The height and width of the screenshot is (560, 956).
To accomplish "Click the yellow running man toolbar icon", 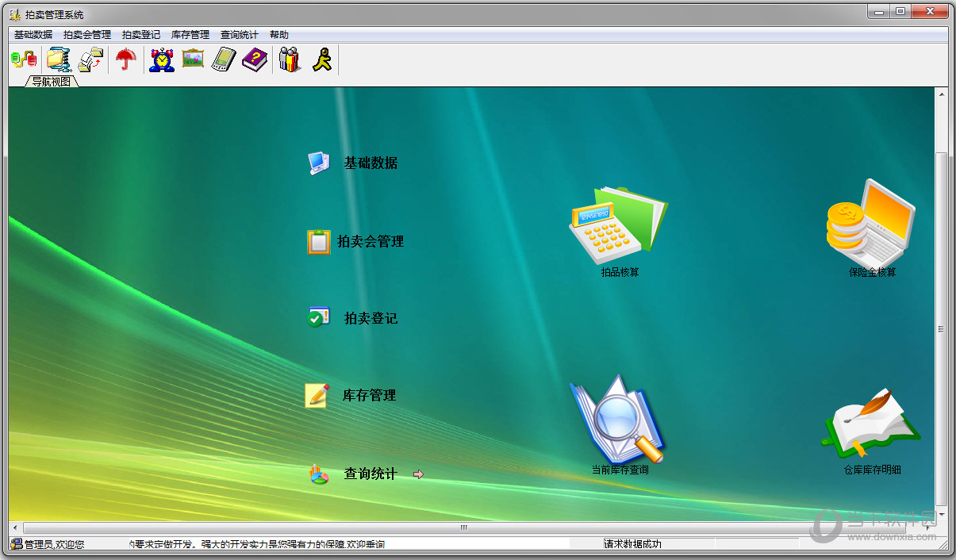I will (321, 59).
